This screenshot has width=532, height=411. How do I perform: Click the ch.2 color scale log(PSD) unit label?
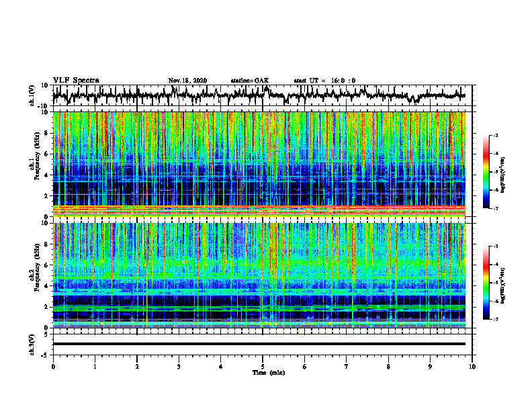(x=503, y=285)
